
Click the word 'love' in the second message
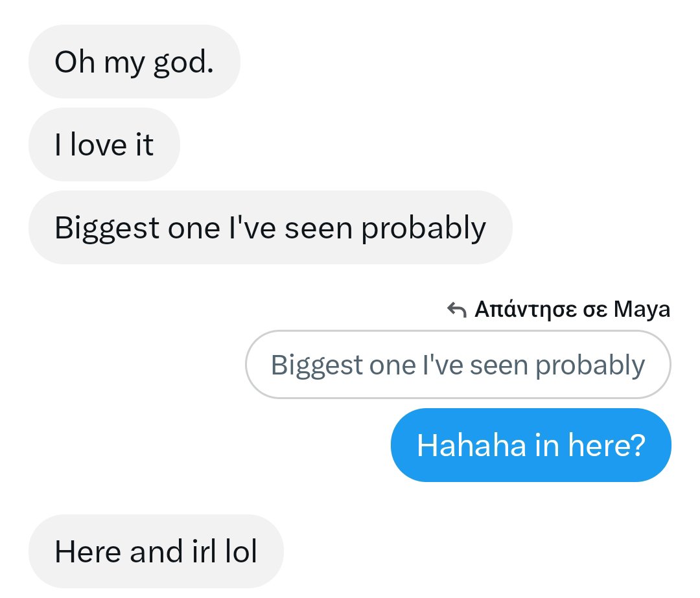[99, 144]
